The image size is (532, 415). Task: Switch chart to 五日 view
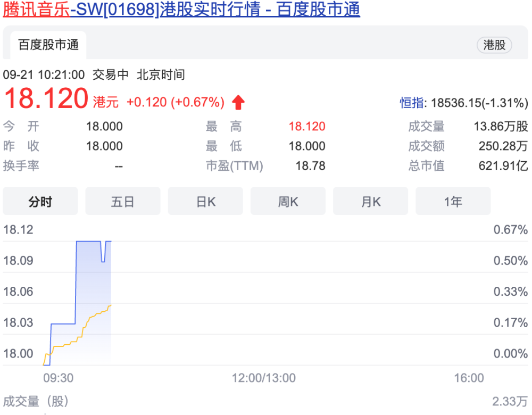[x=122, y=201]
